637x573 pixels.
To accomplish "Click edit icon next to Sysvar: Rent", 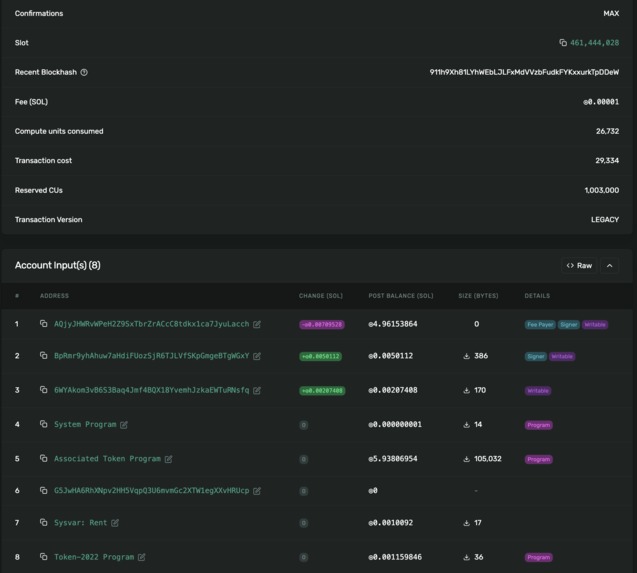I will click(115, 523).
